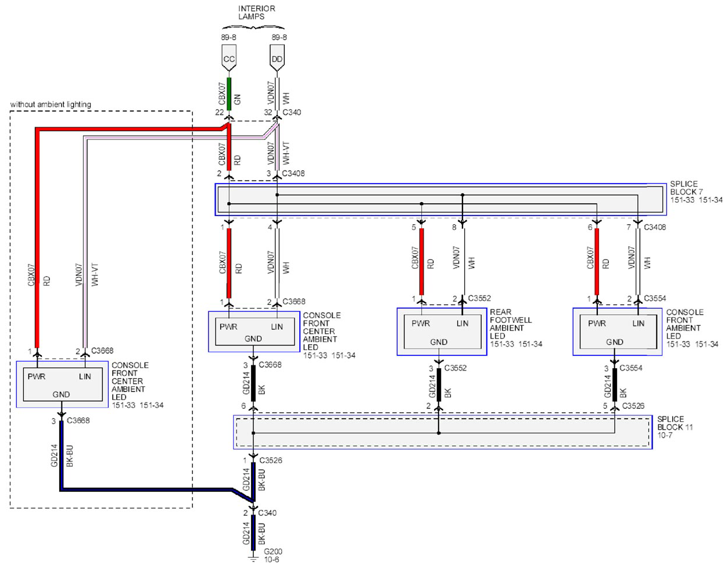728x568 pixels.
Task: Click PWR terminal of LED module in dashed box
Action: 37,376
